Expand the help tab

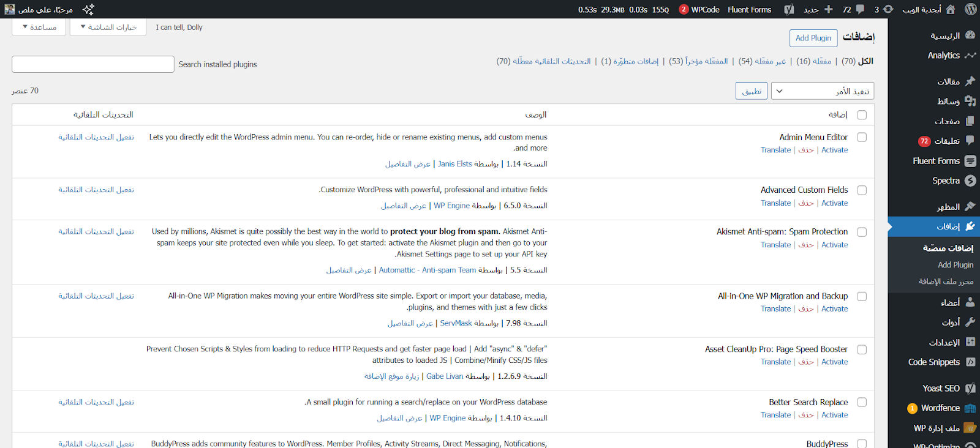[x=39, y=28]
